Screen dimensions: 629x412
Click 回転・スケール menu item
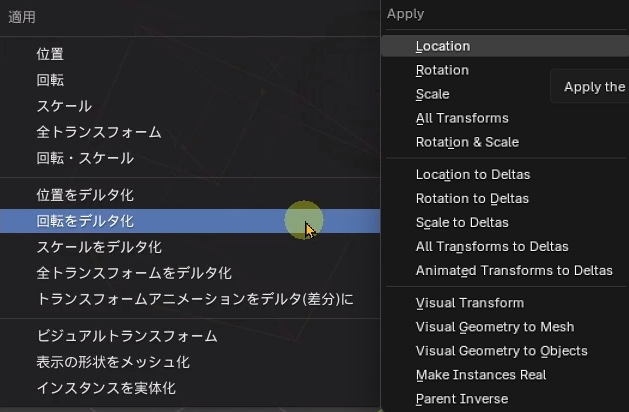coord(84,158)
